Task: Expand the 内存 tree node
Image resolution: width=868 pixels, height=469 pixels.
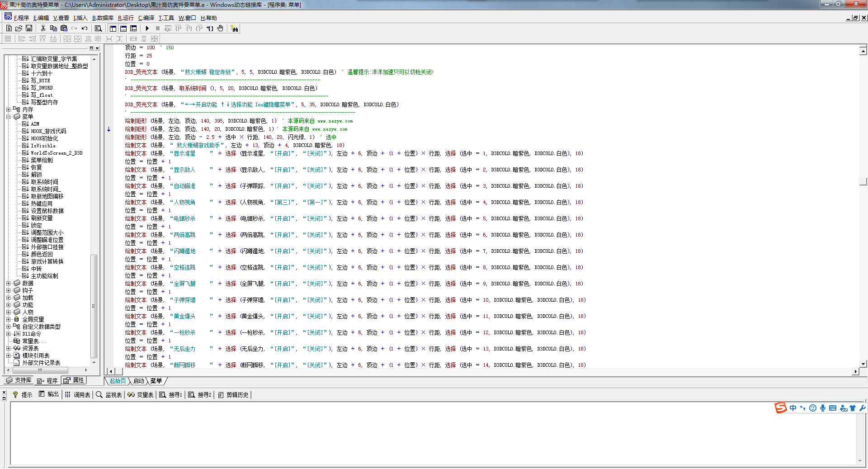Action: [8, 109]
